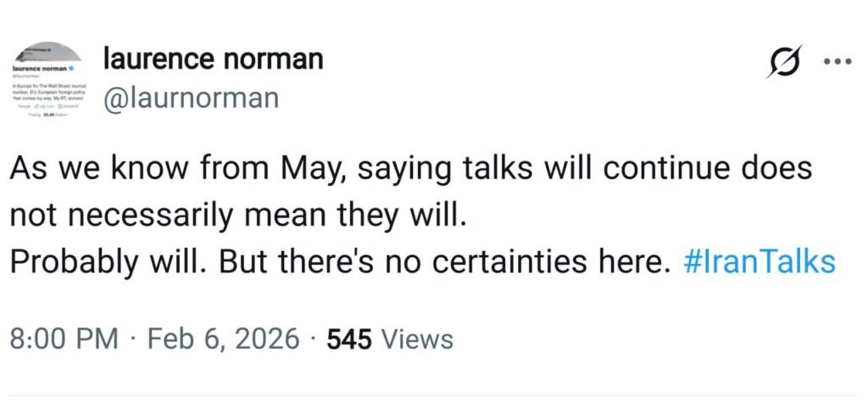Open the @laurnorman handle link
The height and width of the screenshot is (403, 868).
coord(190,98)
